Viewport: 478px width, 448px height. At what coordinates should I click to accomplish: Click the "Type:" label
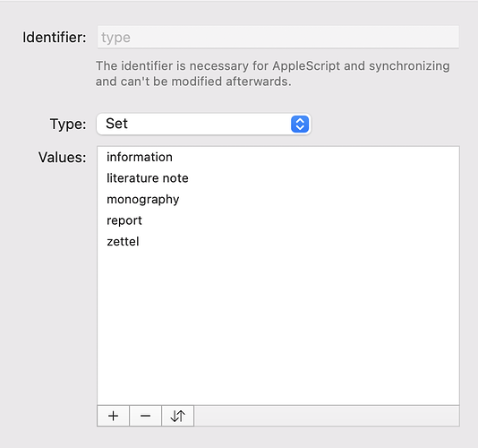coord(68,125)
